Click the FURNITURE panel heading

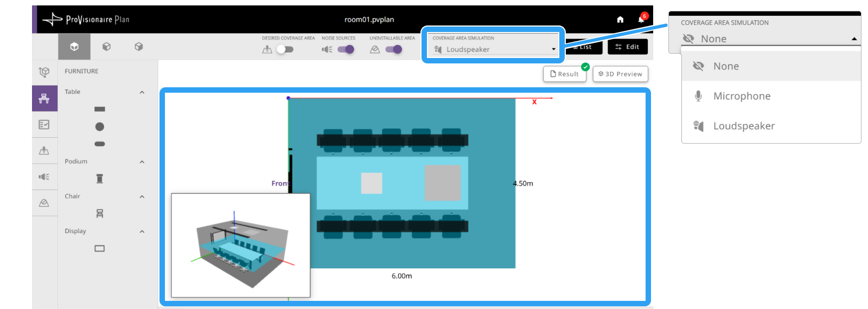click(82, 71)
